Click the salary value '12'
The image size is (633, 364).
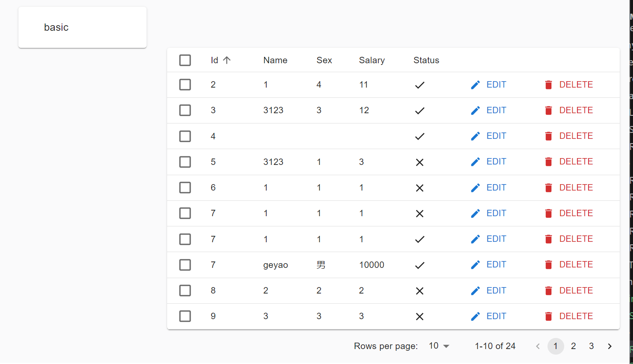pos(364,110)
